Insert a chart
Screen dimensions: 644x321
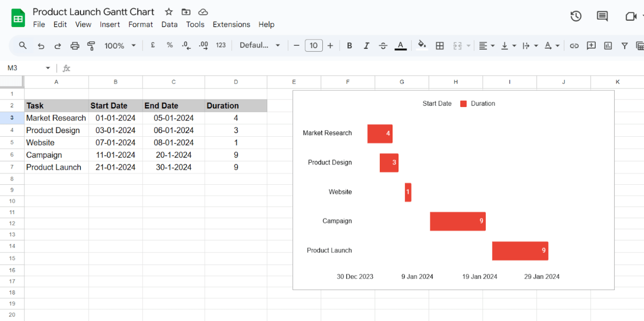point(608,46)
